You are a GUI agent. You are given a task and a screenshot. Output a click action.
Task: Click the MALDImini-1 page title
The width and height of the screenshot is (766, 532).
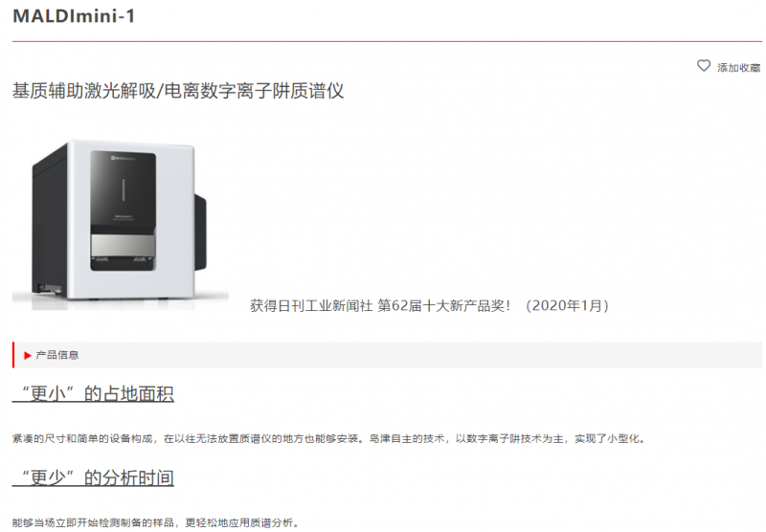click(x=74, y=16)
